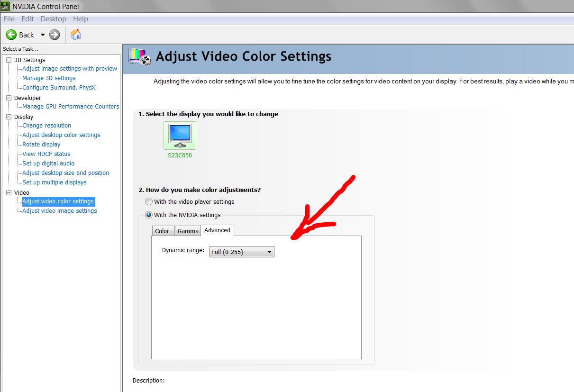
Task: Open the Dynamic range dropdown
Action: click(242, 252)
